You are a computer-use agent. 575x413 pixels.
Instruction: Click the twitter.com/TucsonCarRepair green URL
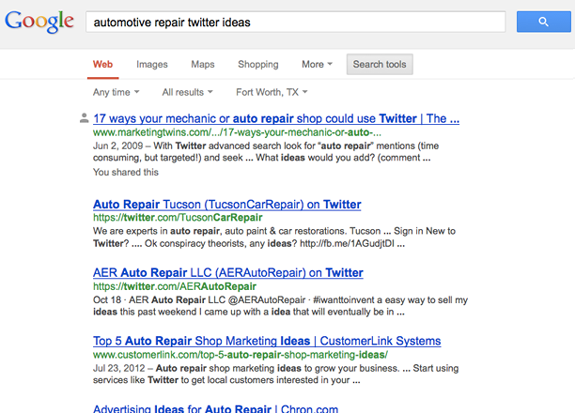178,218
